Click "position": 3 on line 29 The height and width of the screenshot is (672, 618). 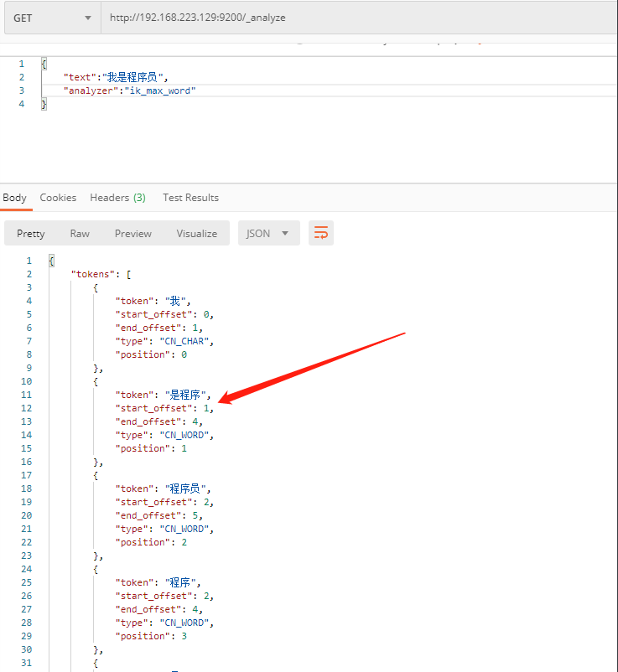(151, 636)
